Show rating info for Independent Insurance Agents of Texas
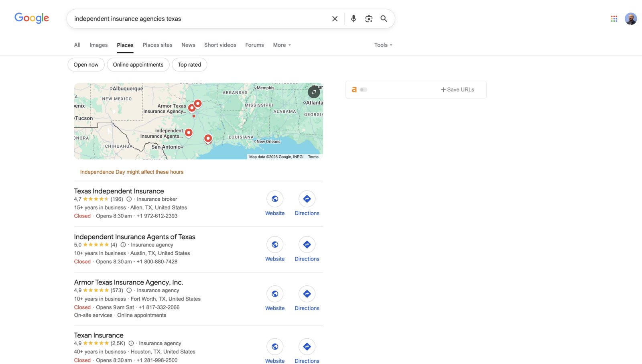The height and width of the screenshot is (364, 642). click(x=123, y=245)
